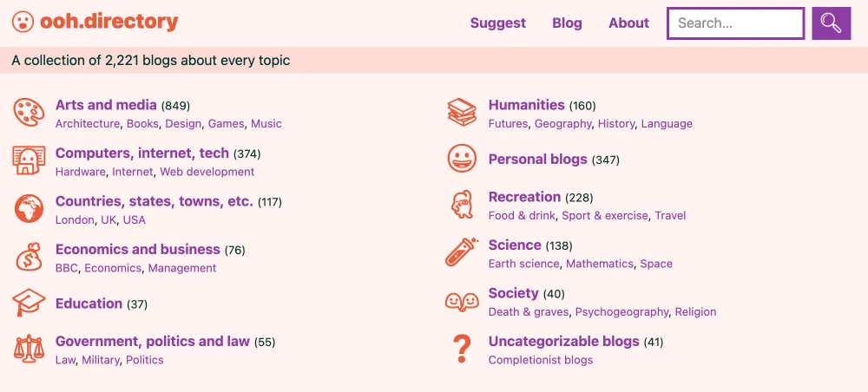Click the artist palette icon
The image size is (868, 392).
coord(29,113)
